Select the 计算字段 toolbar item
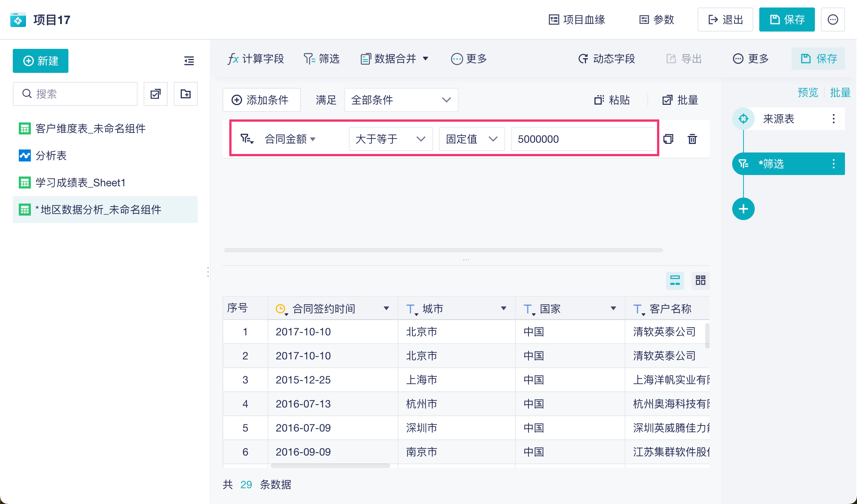Viewport: 857px width, 504px height. pos(256,59)
